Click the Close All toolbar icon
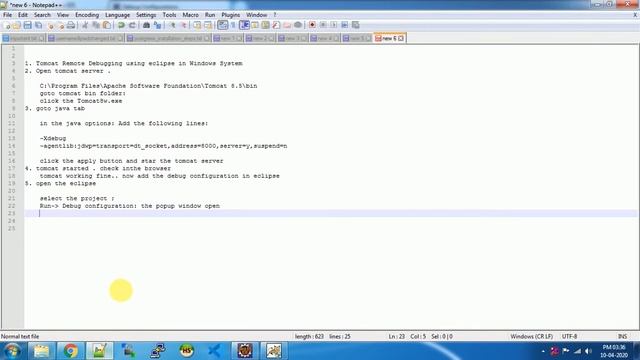 coord(61,25)
